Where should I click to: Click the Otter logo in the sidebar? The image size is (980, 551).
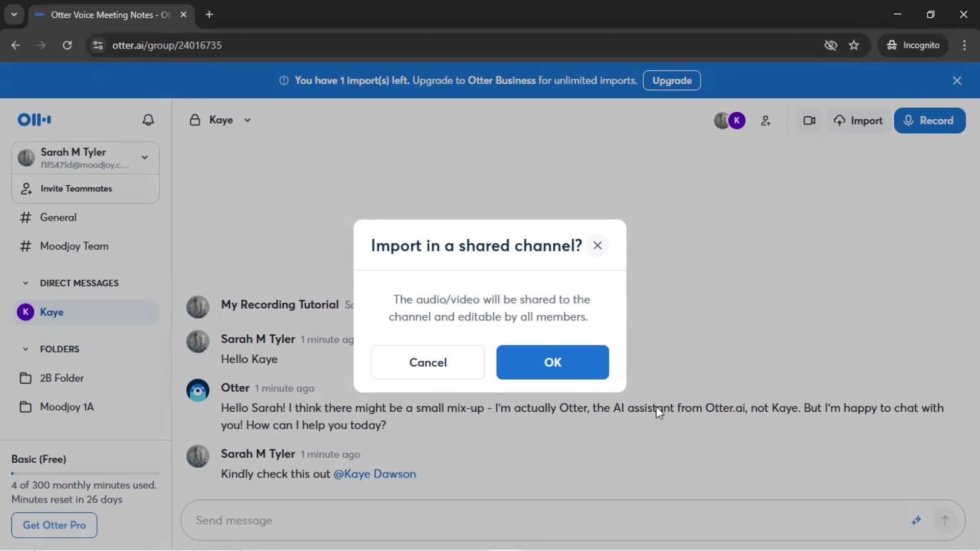(x=34, y=119)
